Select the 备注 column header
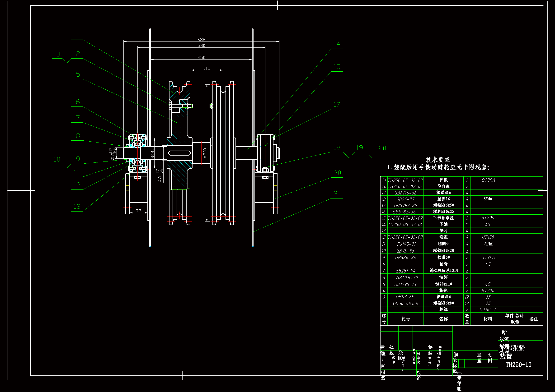Screen dimensions: 555x392 coord(534,319)
